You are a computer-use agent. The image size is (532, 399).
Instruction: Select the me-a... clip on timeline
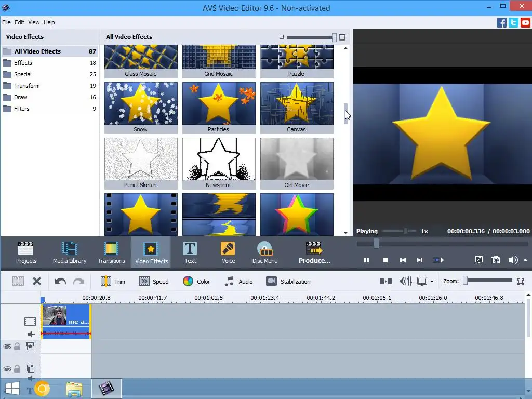click(x=66, y=321)
